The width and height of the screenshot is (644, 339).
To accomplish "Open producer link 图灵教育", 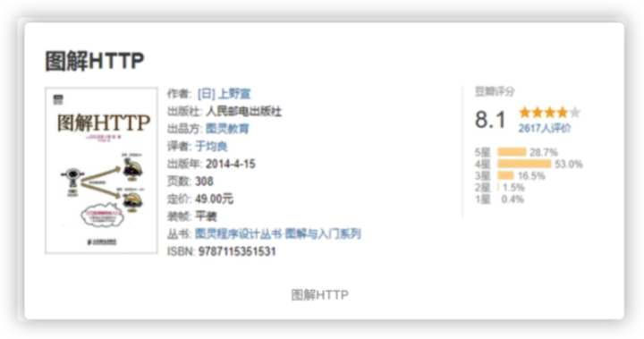I will click(x=227, y=129).
